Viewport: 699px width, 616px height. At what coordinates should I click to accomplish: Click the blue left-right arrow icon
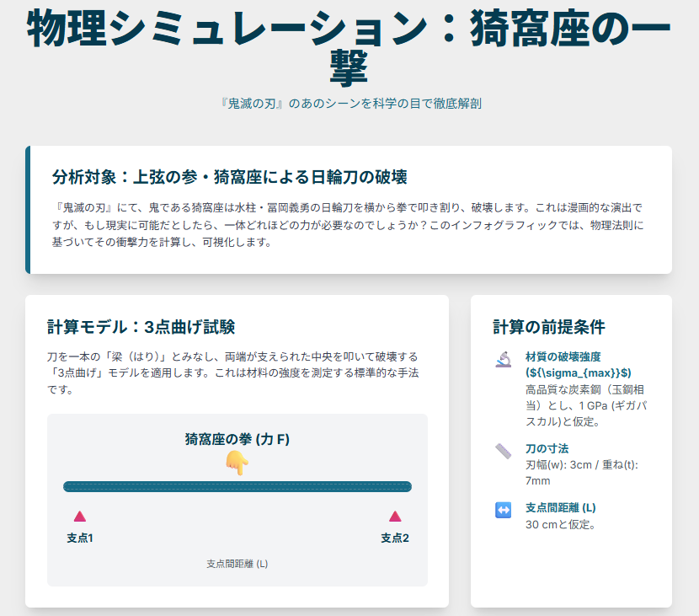click(x=504, y=510)
